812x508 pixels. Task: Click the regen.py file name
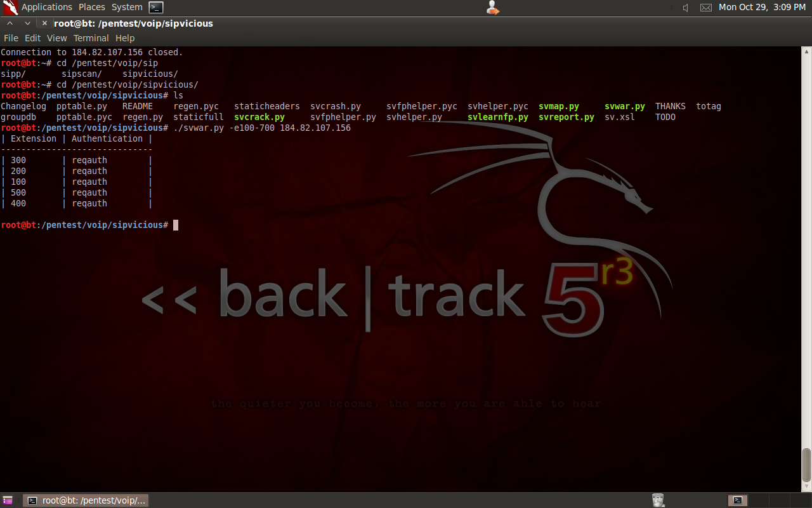point(143,117)
